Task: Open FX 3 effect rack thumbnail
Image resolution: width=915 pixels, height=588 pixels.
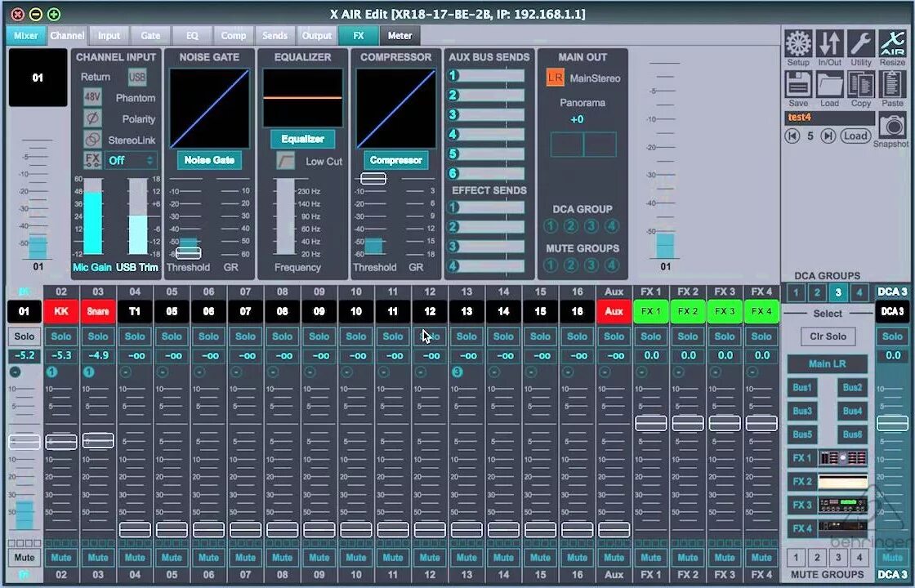Action: (843, 506)
